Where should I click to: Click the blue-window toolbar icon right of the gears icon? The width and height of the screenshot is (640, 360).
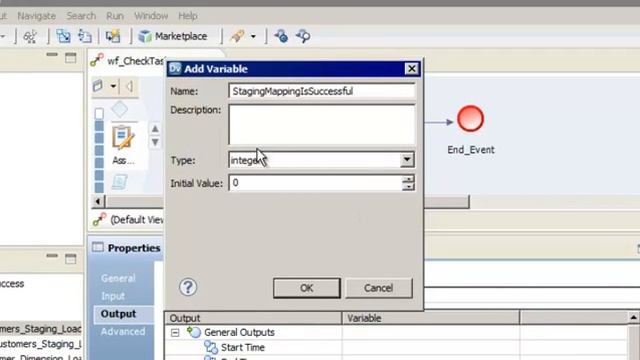[63, 36]
